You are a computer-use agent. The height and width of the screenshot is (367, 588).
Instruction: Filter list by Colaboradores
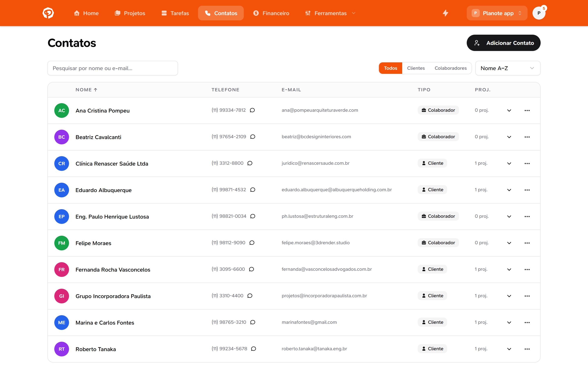click(x=450, y=68)
